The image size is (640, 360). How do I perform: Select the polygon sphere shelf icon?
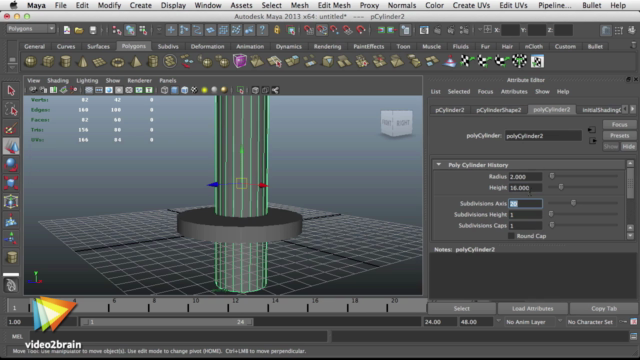31,62
